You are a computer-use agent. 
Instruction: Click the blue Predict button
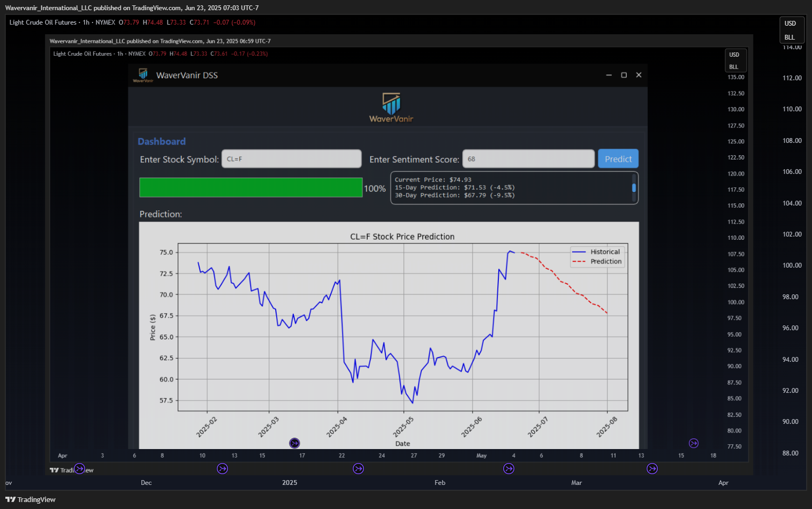[618, 159]
